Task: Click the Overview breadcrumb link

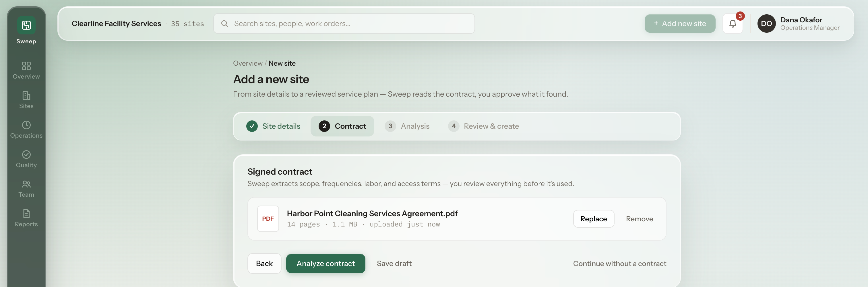Action: [x=248, y=63]
